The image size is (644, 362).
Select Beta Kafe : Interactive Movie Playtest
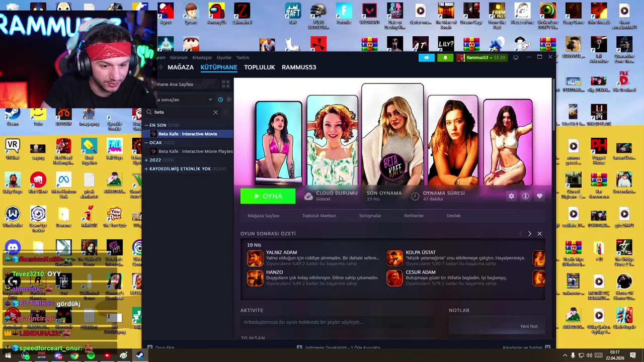[x=192, y=151]
